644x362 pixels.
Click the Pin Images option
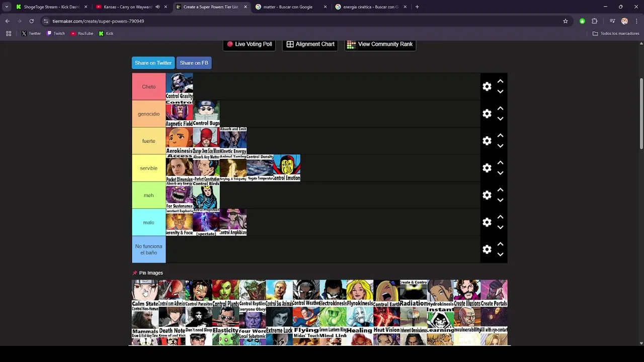[x=147, y=273]
